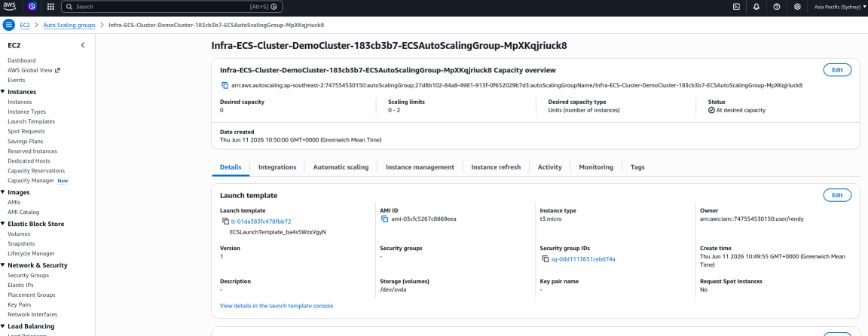Screen dimensions: 868x336
Task: Copy the Auto Scaling group ARN
Action: point(225,85)
